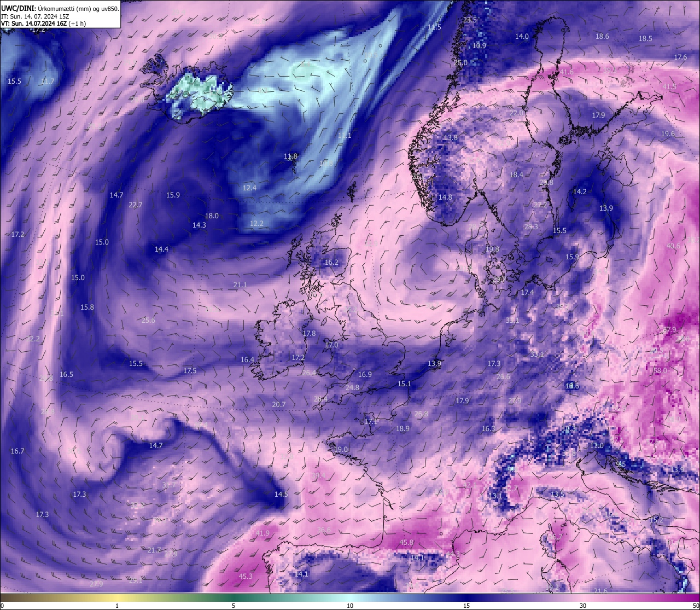The height and width of the screenshot is (610, 700).
Task: Click the legend tick label 15
Action: click(x=466, y=606)
